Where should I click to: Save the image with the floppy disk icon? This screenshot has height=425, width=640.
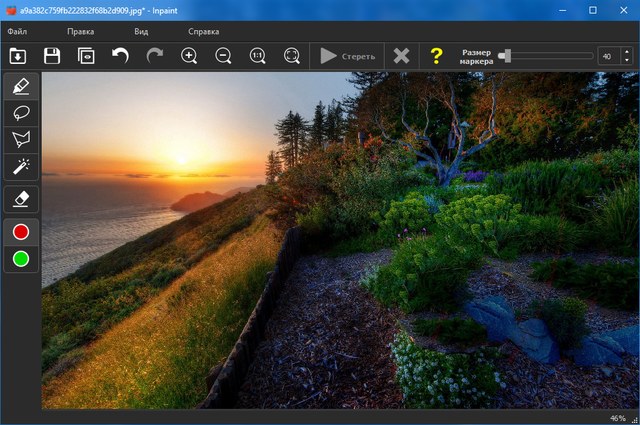click(x=52, y=56)
